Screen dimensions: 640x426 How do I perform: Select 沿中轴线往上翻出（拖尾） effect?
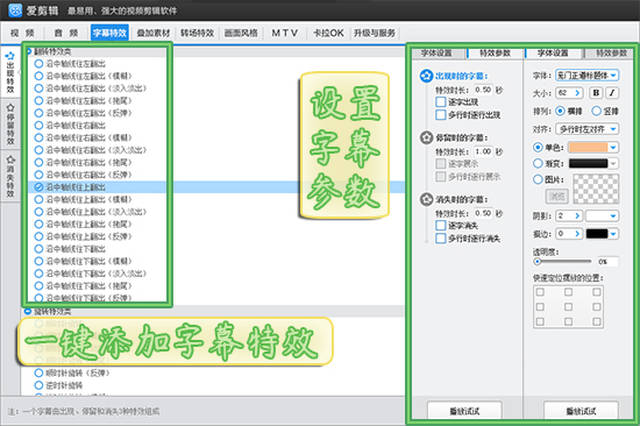tap(83, 224)
